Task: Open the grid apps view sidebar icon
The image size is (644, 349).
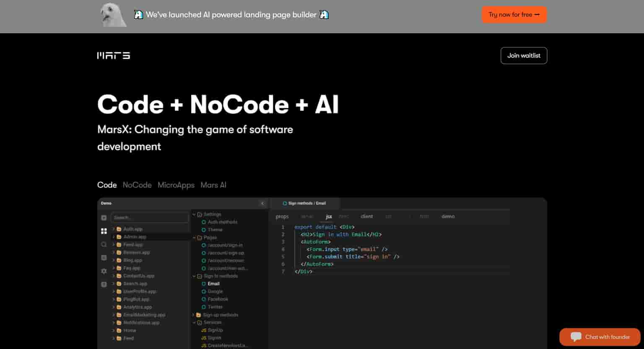Action: [104, 231]
